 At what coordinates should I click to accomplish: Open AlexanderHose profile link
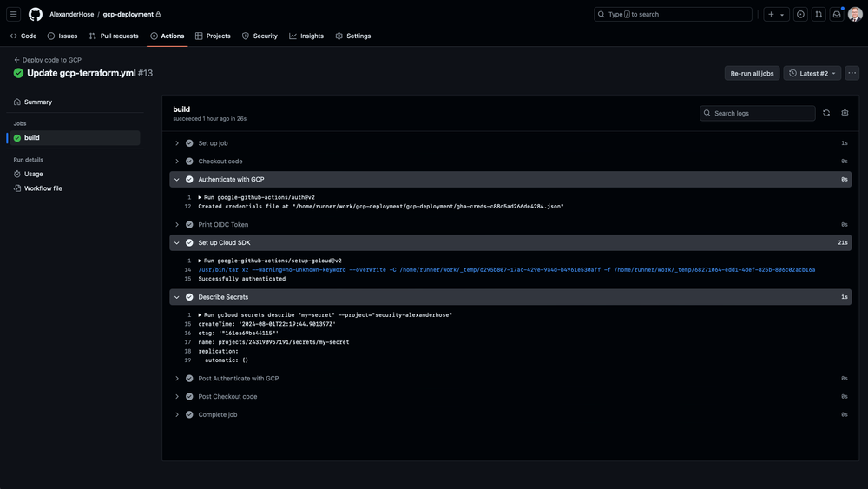[x=71, y=15]
